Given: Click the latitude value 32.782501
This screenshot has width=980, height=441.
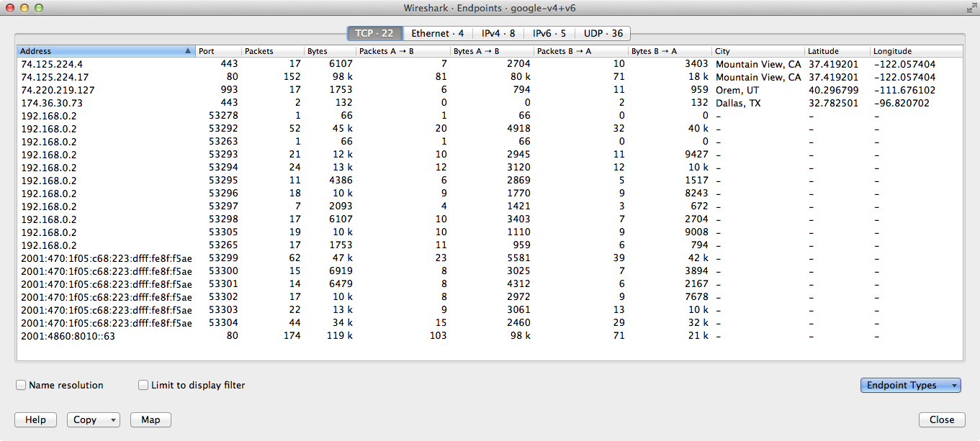Looking at the screenshot, I should click(833, 103).
